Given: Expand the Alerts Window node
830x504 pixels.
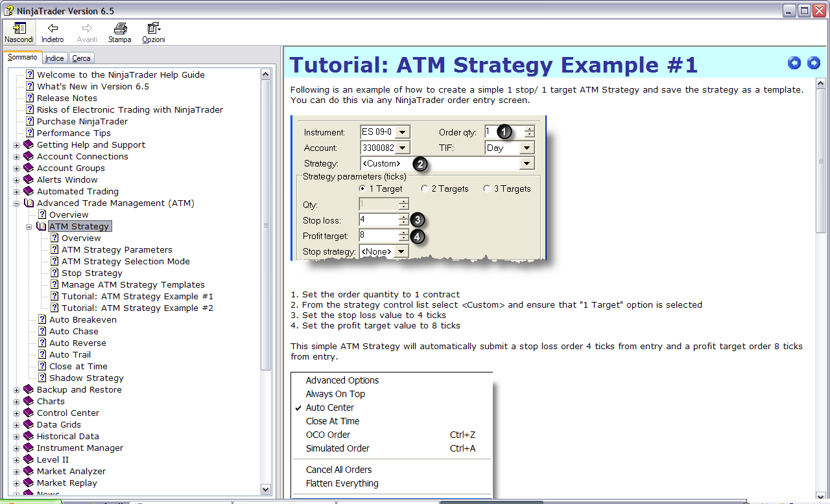Looking at the screenshot, I should click(x=17, y=180).
